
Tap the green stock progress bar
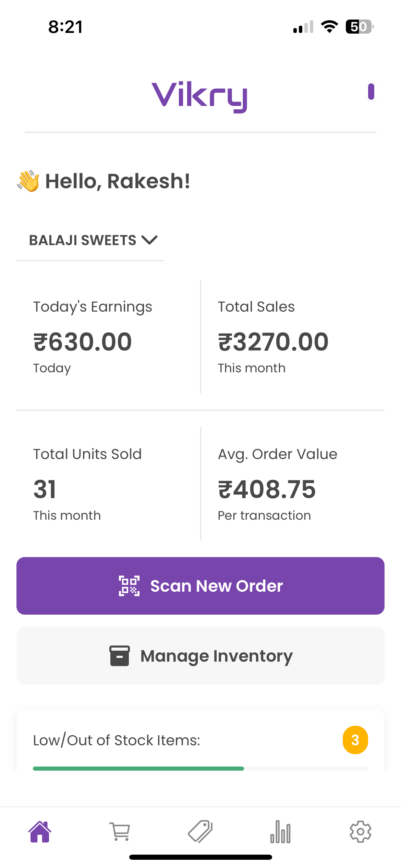(x=138, y=768)
